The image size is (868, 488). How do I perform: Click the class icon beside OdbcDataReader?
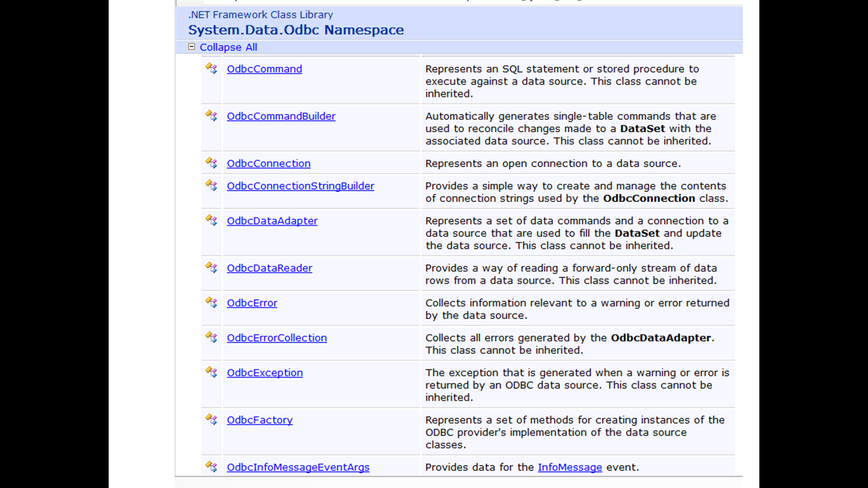212,268
